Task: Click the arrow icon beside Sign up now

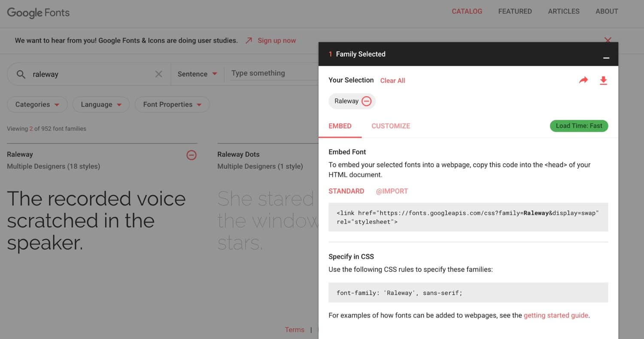Action: 248,40
